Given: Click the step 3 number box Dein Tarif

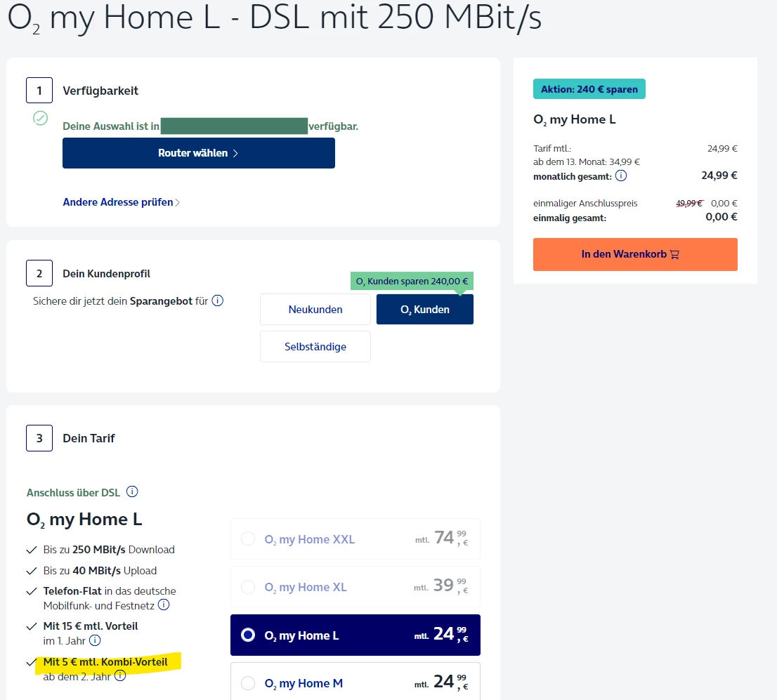Looking at the screenshot, I should pos(39,438).
